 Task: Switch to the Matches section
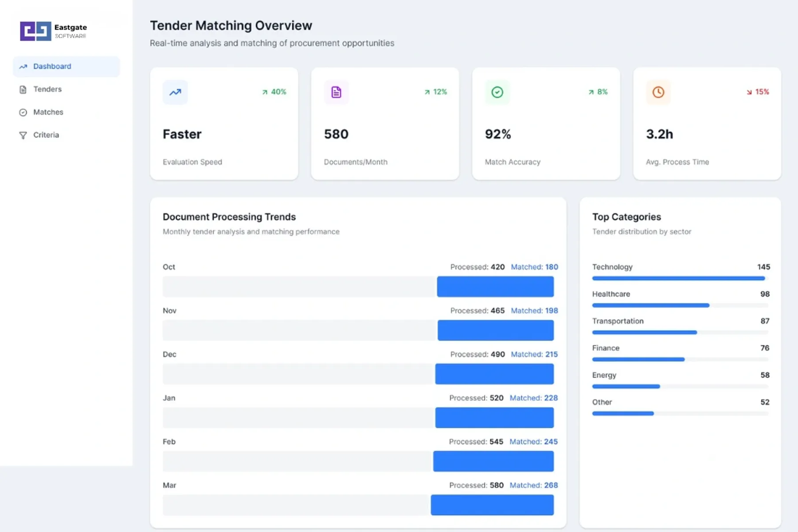[48, 112]
